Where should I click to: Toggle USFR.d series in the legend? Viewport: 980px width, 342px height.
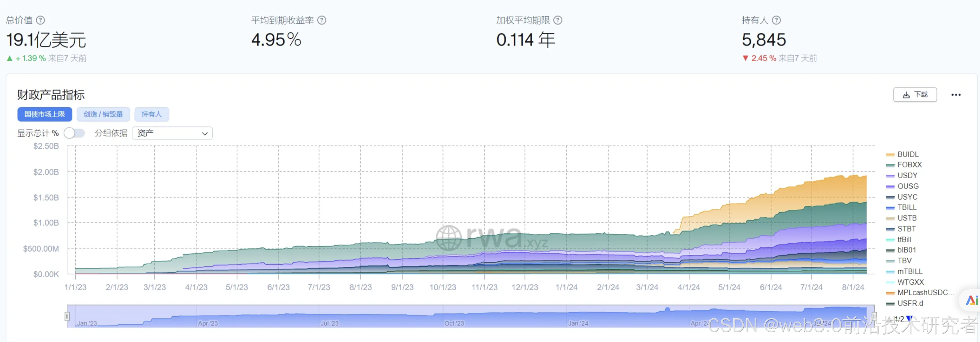pos(905,303)
